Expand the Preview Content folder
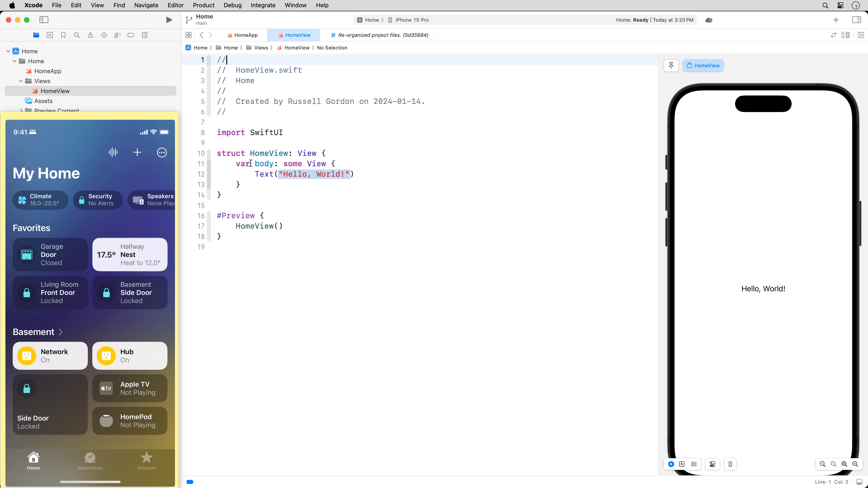 [21, 110]
